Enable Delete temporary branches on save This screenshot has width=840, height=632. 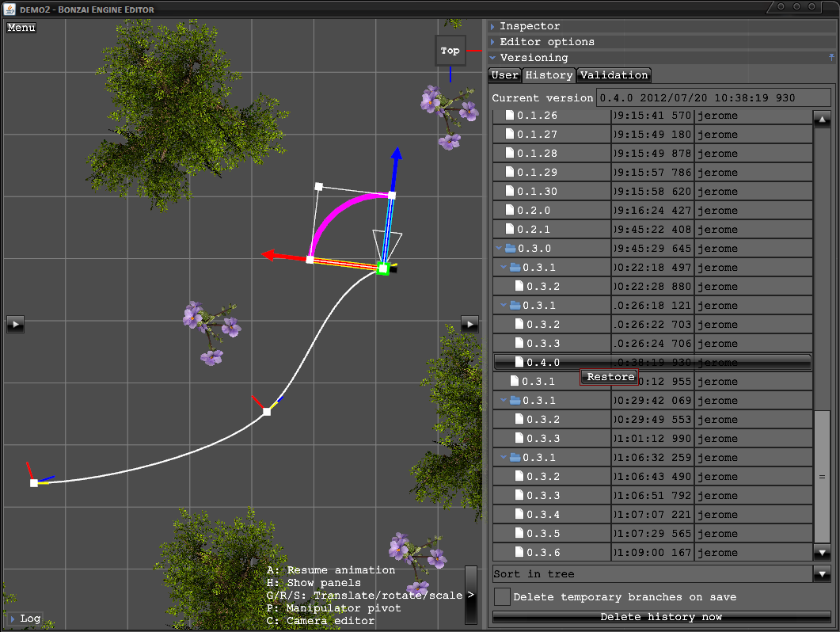pos(502,596)
